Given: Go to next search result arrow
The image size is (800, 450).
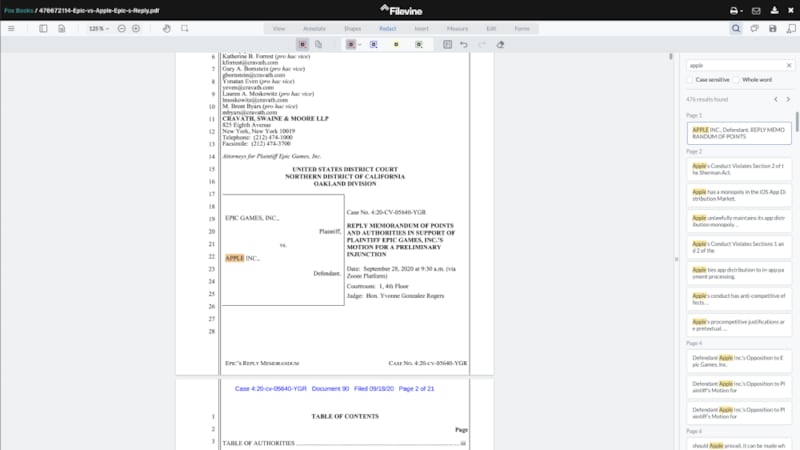Looking at the screenshot, I should (788, 100).
